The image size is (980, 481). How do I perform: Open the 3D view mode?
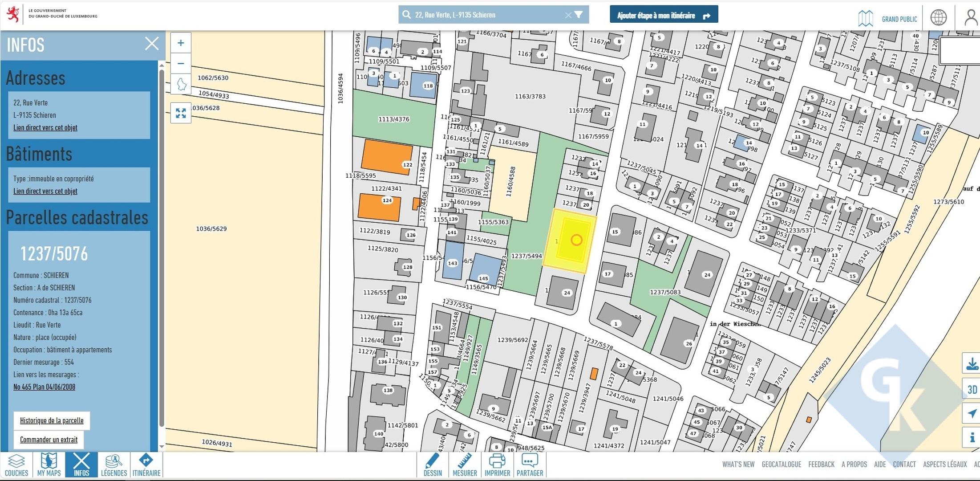pyautogui.click(x=972, y=390)
